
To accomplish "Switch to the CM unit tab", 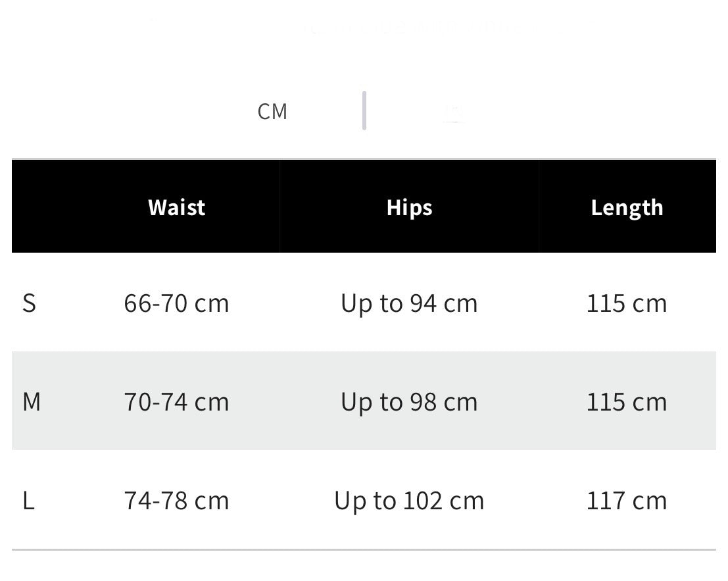I will (x=272, y=111).
